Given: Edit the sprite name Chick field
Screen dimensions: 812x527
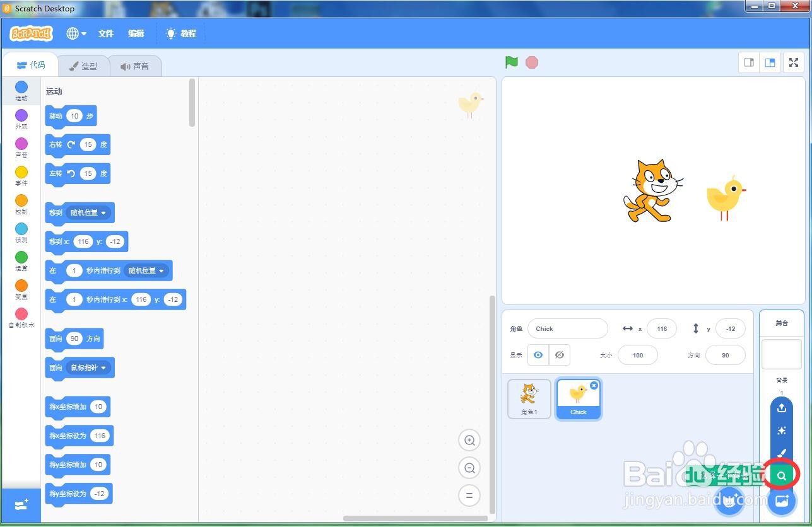Looking at the screenshot, I should (568, 328).
